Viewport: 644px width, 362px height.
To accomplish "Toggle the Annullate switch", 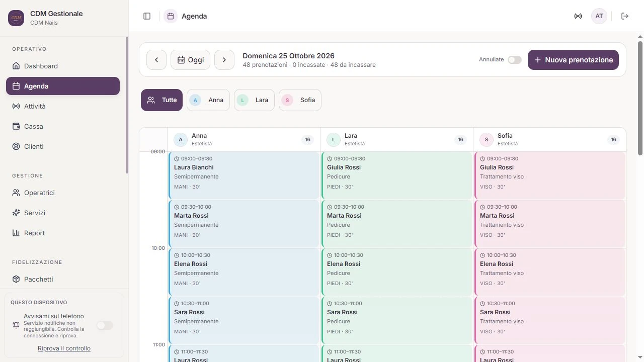I will (514, 60).
